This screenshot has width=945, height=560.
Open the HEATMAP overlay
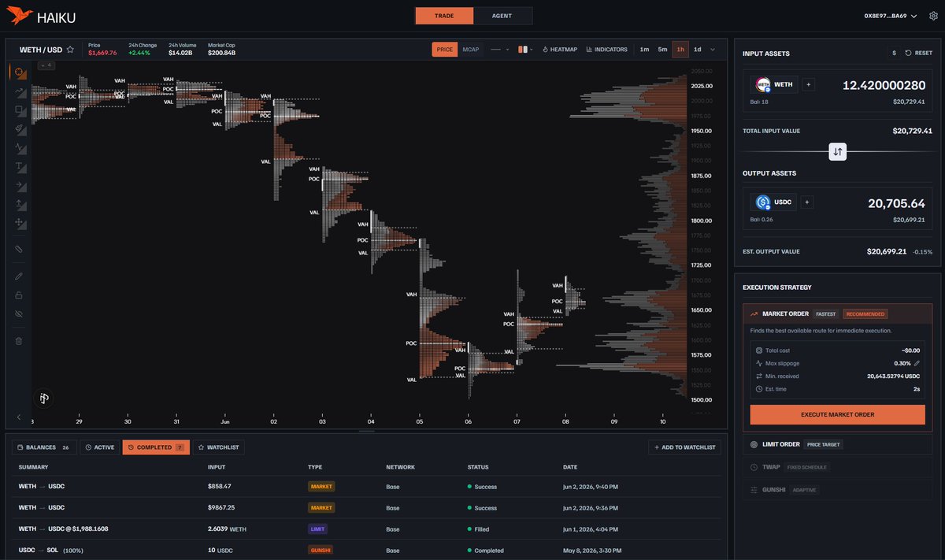[560, 50]
